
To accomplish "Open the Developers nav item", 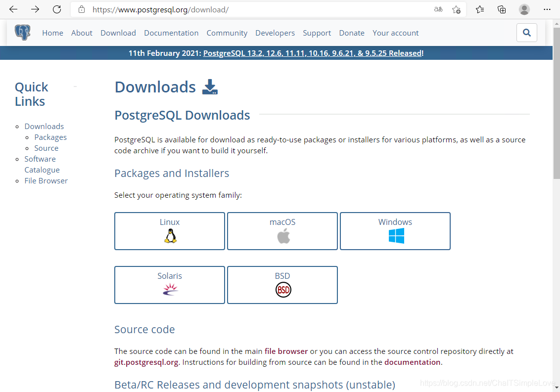I will coord(275,33).
